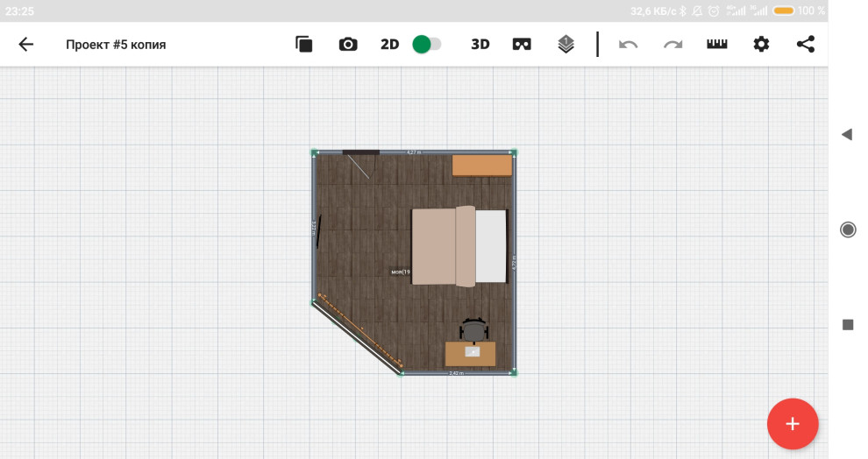The height and width of the screenshot is (459, 868).
Task: Switch to the 3D view label
Action: [x=480, y=45]
